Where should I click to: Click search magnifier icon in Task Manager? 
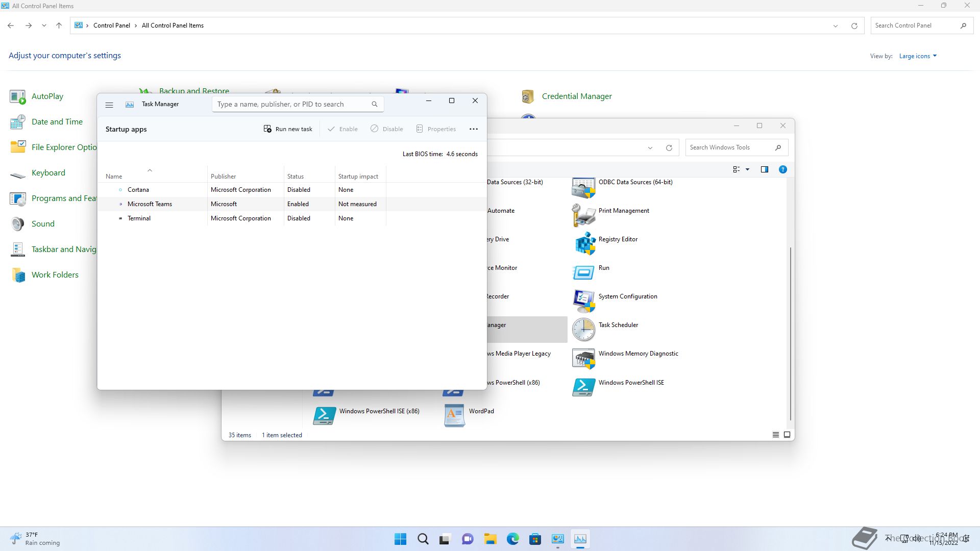click(375, 104)
